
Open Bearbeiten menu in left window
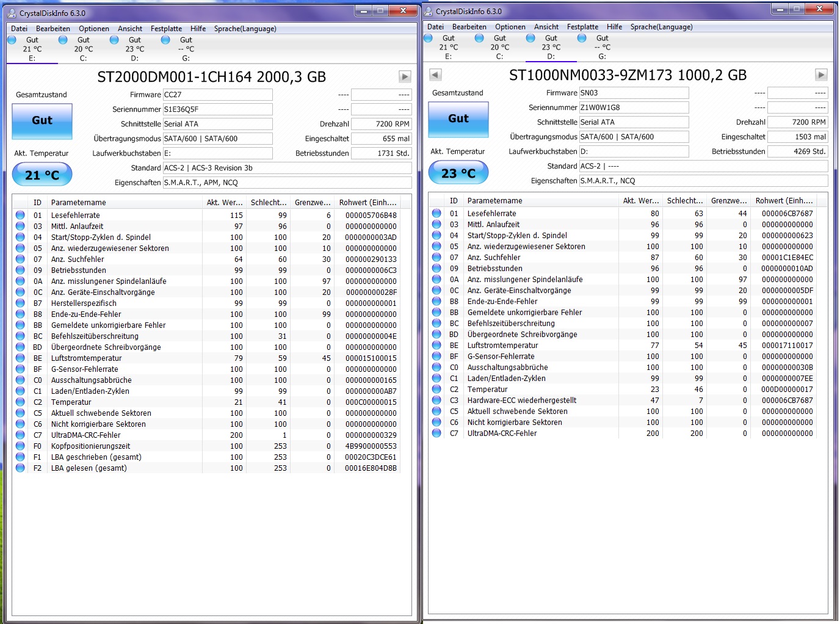point(53,29)
